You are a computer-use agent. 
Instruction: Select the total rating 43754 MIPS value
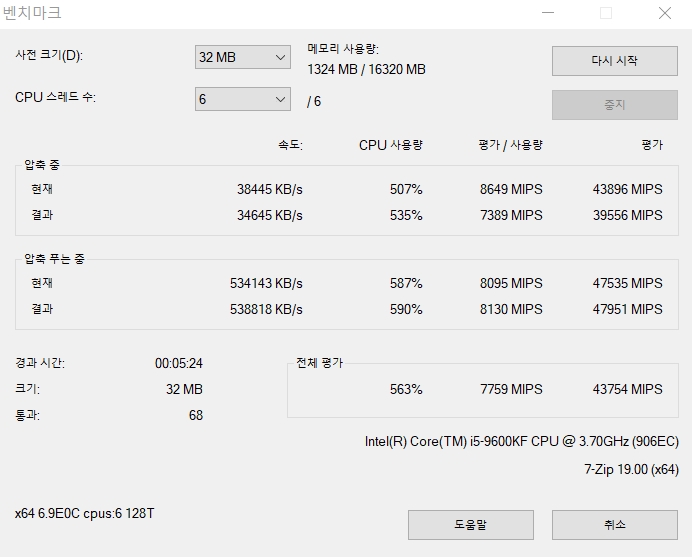[627, 389]
